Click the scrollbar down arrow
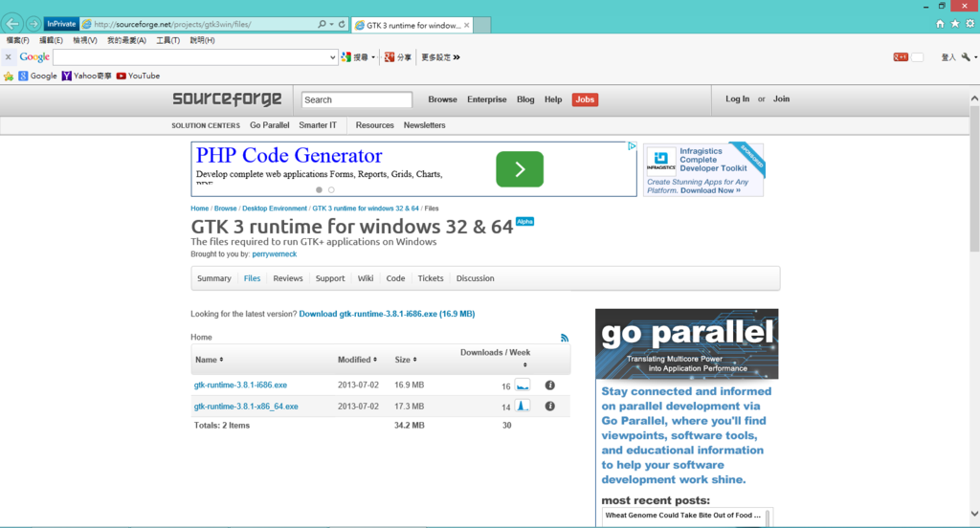The width and height of the screenshot is (980, 528). tap(974, 514)
